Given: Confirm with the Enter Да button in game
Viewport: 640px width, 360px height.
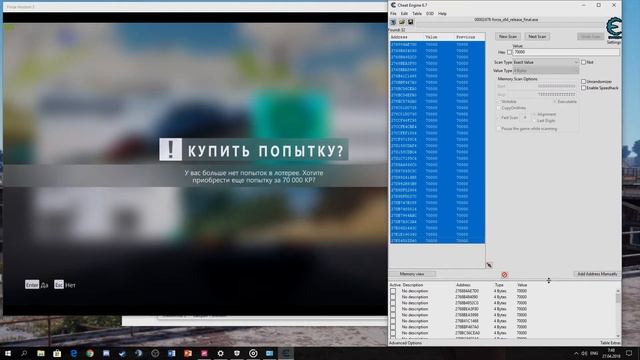Looking at the screenshot, I should 36,285.
